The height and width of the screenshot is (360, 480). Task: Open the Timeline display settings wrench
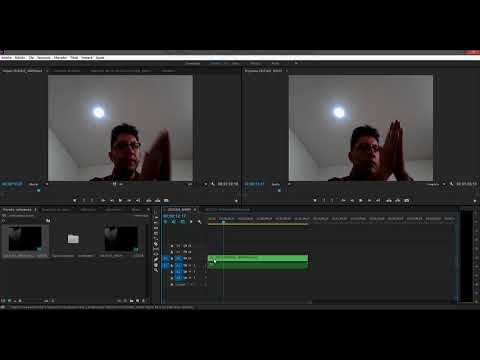[200, 222]
